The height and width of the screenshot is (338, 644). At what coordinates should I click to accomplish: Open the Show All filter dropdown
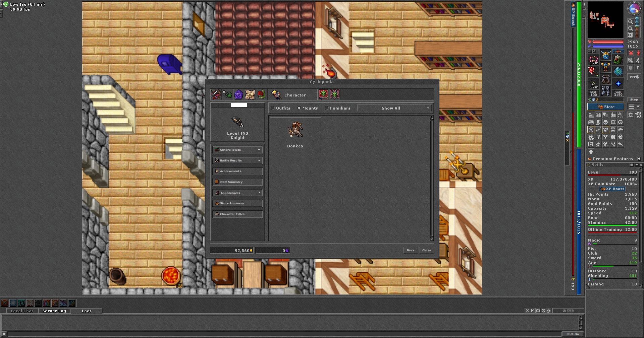point(394,108)
